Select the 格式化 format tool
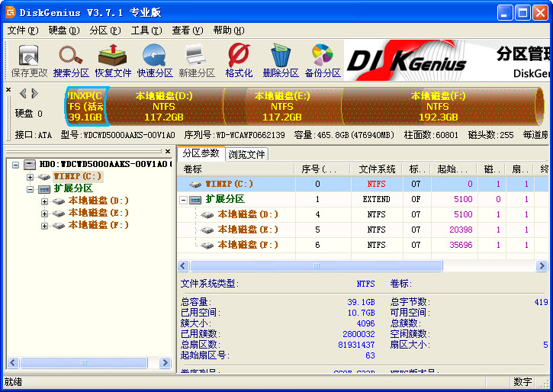Image resolution: width=553 pixels, height=392 pixels. point(239,61)
